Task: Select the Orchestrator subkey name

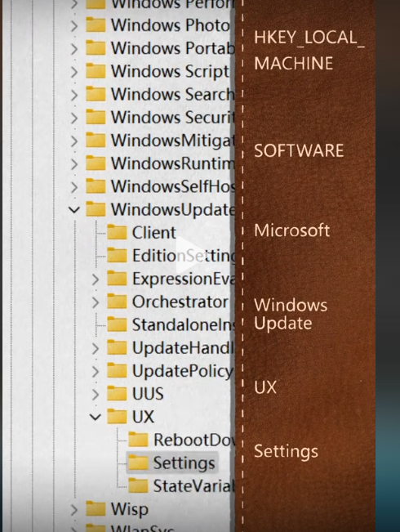Action: click(x=180, y=302)
